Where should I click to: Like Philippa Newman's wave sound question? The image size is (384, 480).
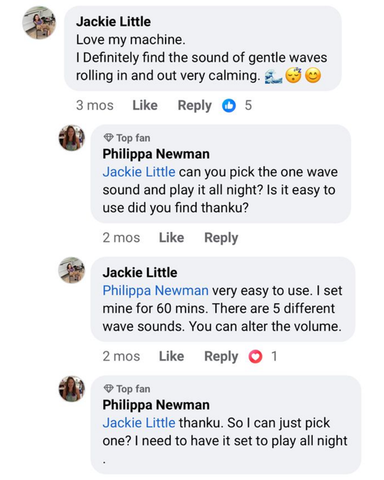171,238
